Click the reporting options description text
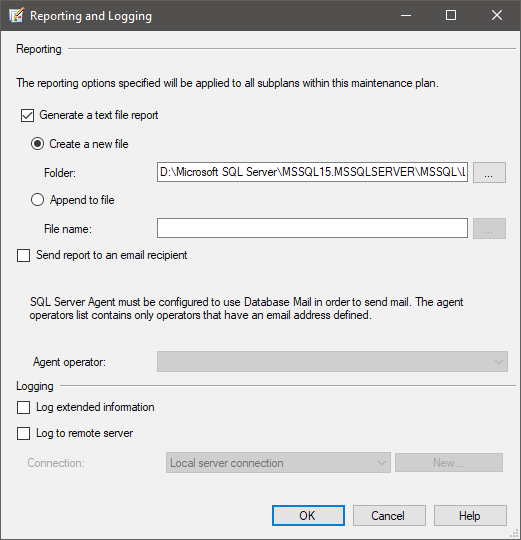This screenshot has height=540, width=521. (227, 83)
